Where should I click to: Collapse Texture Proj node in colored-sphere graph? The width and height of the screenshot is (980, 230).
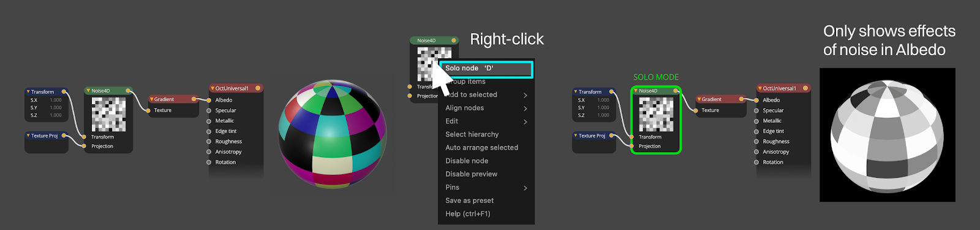pos(28,136)
